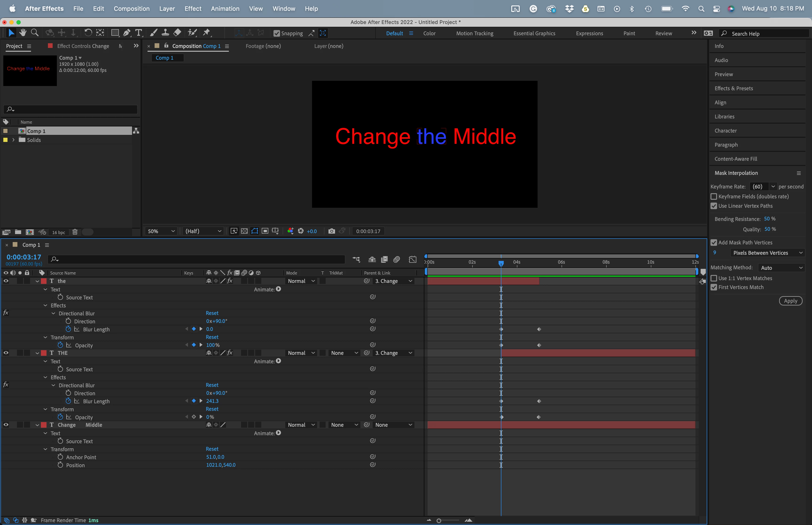The width and height of the screenshot is (812, 525).
Task: Select the Rotation tool
Action: pyautogui.click(x=88, y=33)
